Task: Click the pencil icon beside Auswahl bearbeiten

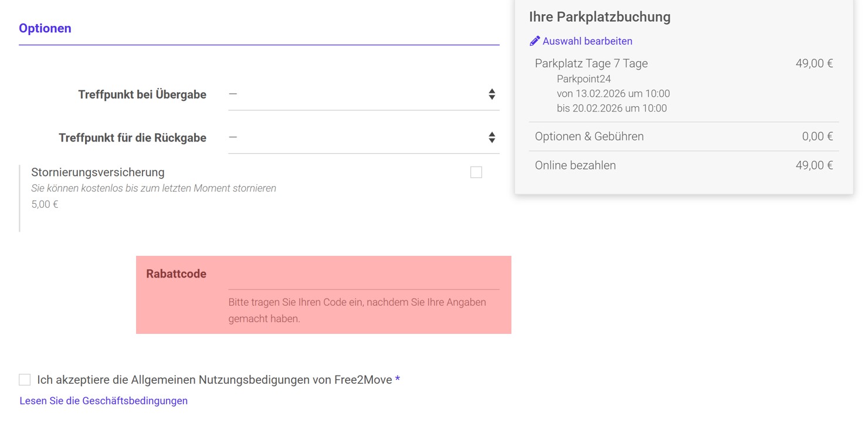Action: [x=534, y=40]
